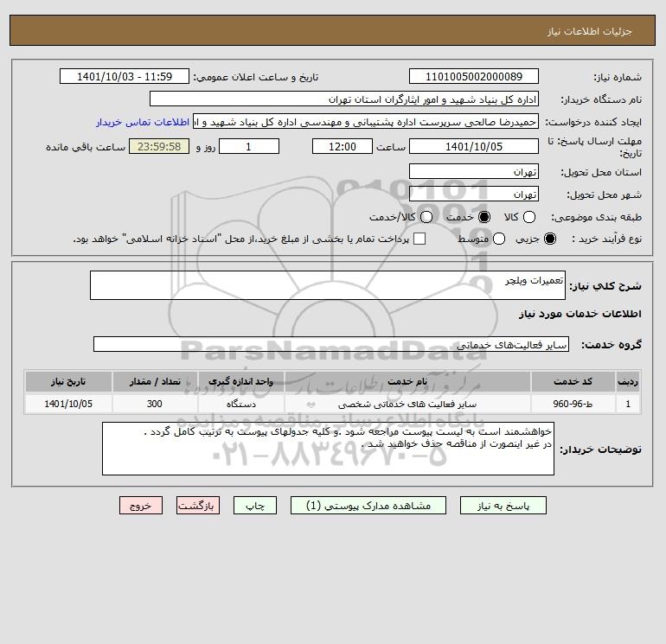This screenshot has height=644, width=666.
Task: Click the کد خدمت column header
Action: [573, 381]
